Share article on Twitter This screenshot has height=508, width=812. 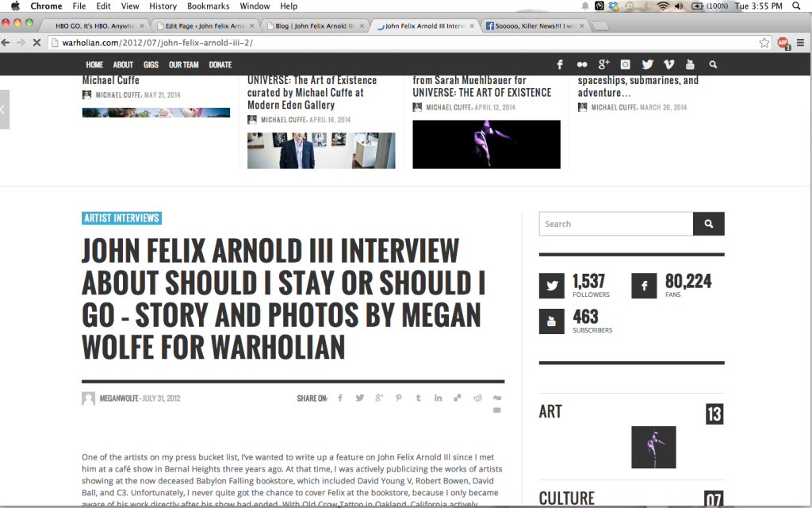click(360, 398)
